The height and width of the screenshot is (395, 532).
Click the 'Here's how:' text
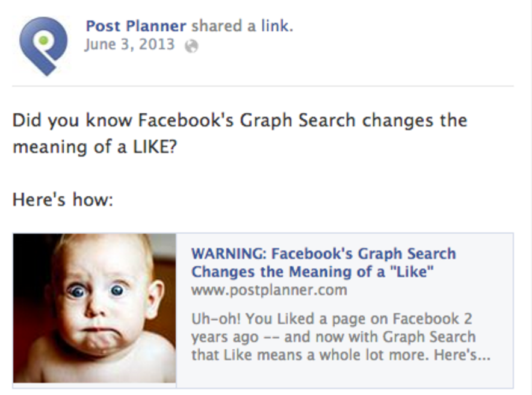point(63,199)
